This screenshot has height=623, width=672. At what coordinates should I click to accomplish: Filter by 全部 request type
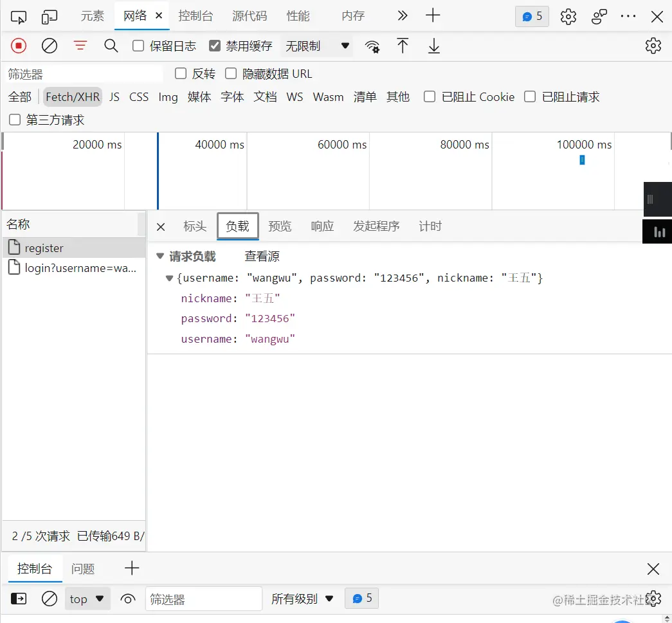click(x=20, y=97)
